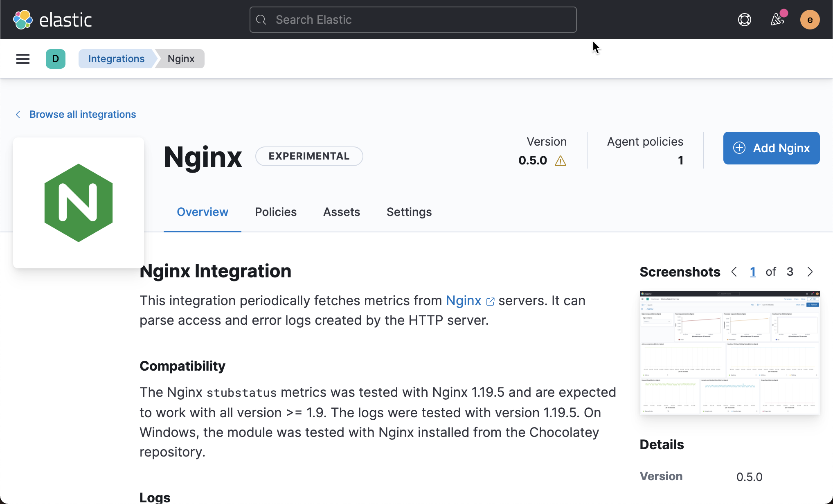Navigate to next screenshot arrow
833x504 pixels.
tap(810, 272)
